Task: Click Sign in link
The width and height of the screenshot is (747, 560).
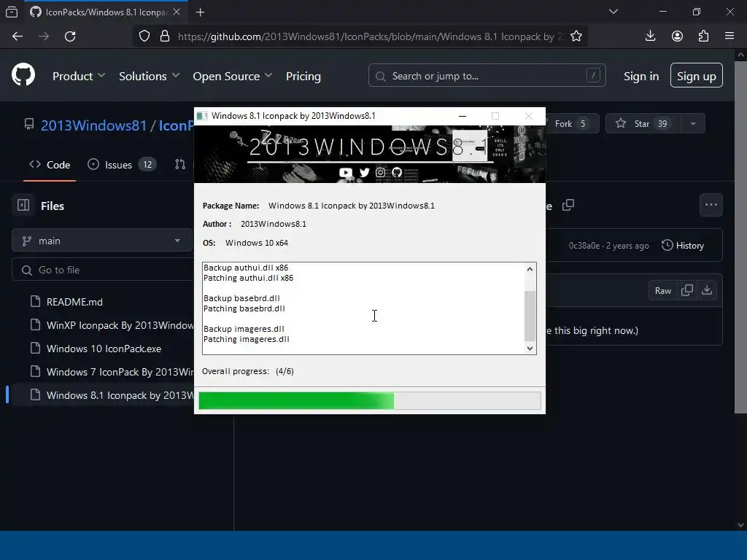Action: pyautogui.click(x=640, y=76)
